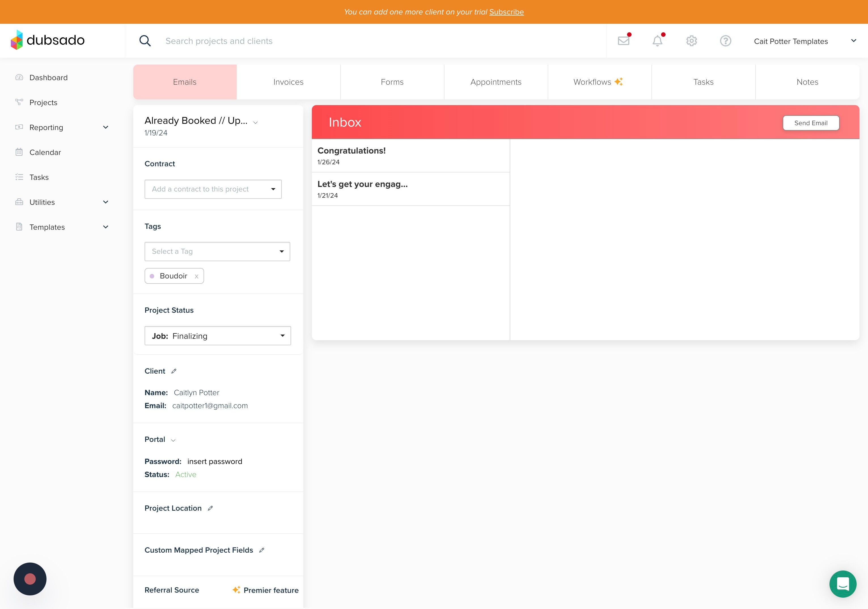The image size is (868, 609).
Task: Open the chat support bubble
Action: pos(843,584)
